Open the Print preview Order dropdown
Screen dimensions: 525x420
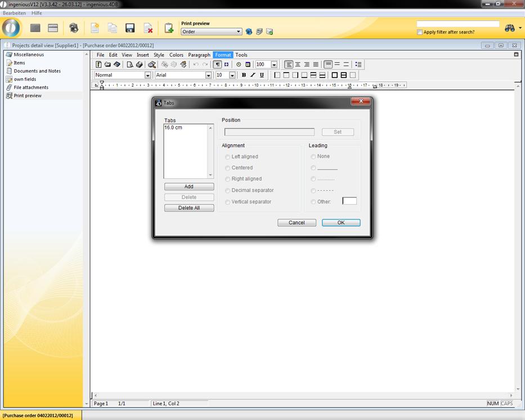(239, 32)
